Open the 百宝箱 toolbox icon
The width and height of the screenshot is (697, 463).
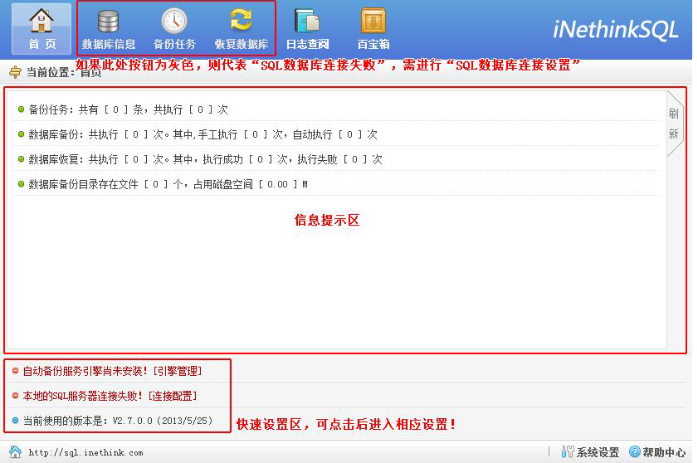373,29
